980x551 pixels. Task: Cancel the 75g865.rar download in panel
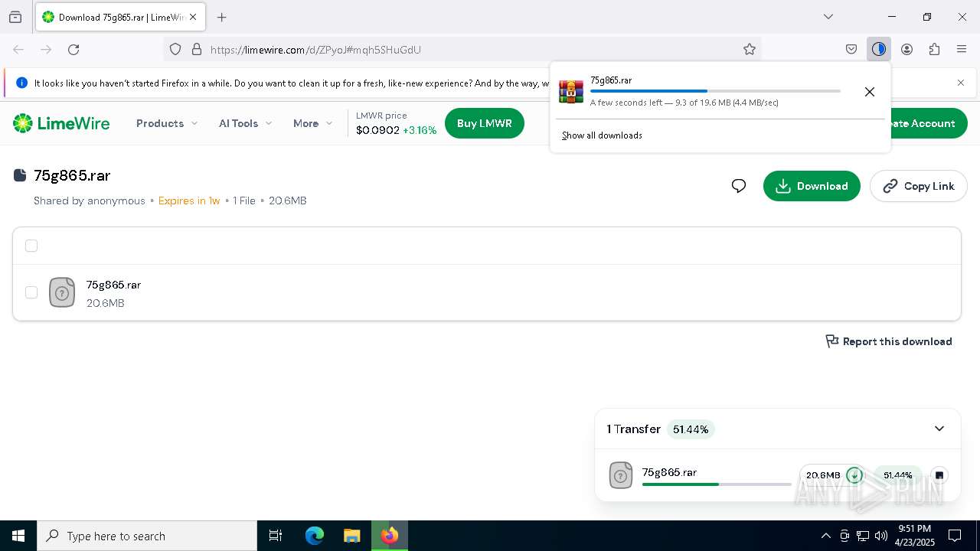point(870,92)
